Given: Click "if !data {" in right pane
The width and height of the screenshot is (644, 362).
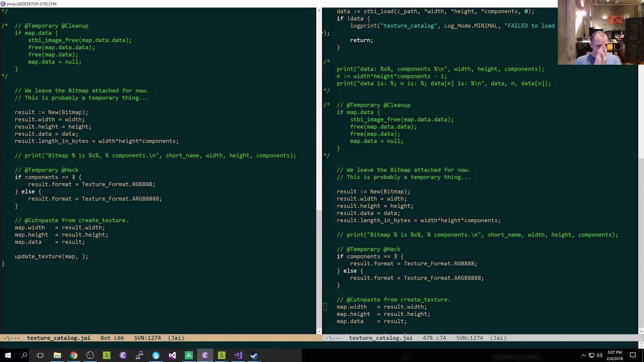Looking at the screenshot, I should point(353,19).
